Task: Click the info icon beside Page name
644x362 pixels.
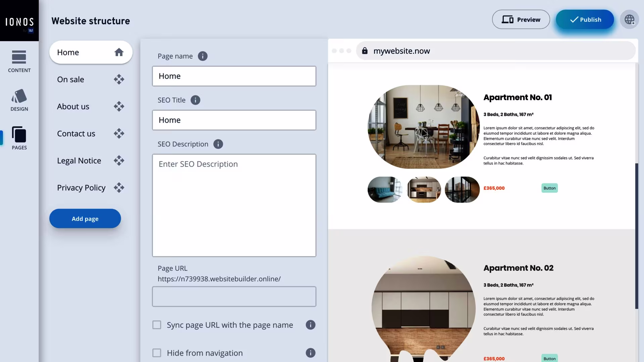Action: click(203, 56)
